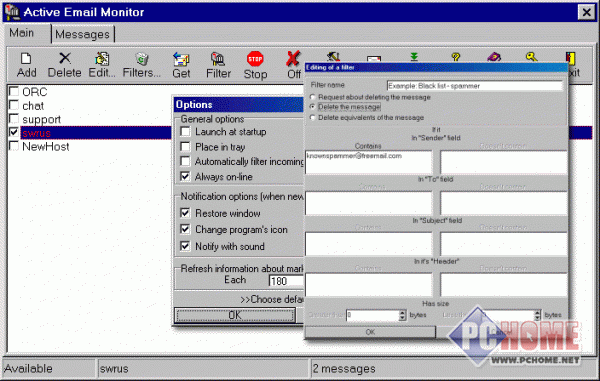Screen dimensions: 600x381
Task: Click the Header Contains box
Action: tap(369, 284)
